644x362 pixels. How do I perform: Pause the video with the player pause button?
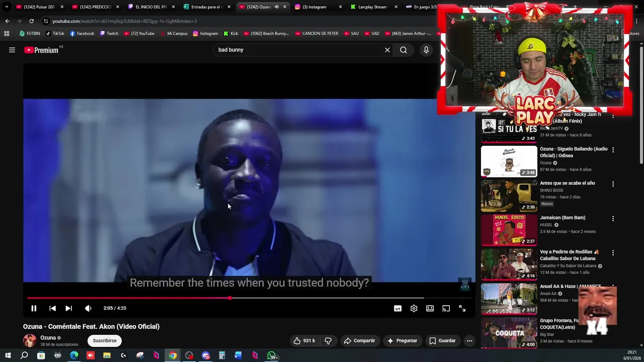[34, 308]
